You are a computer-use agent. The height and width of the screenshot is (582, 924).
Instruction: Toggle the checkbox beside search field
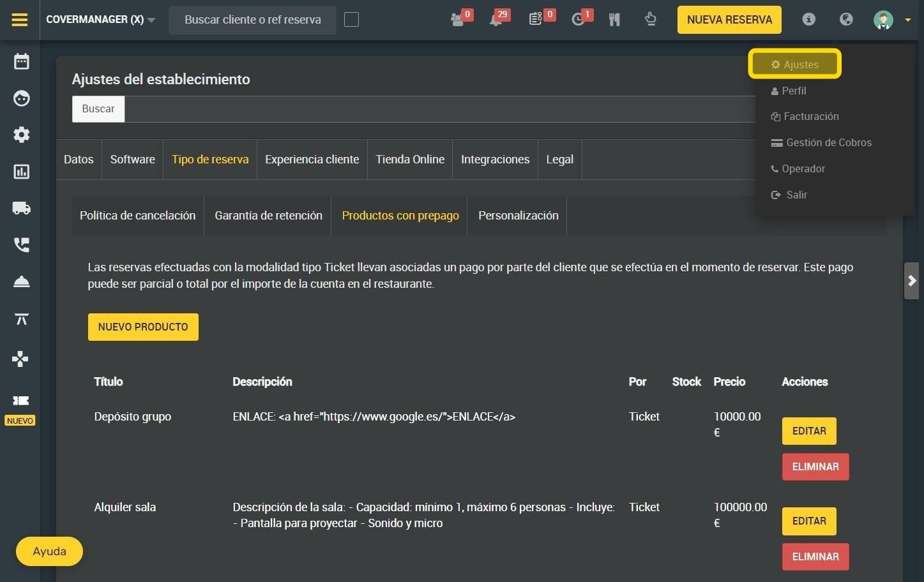pyautogui.click(x=351, y=20)
